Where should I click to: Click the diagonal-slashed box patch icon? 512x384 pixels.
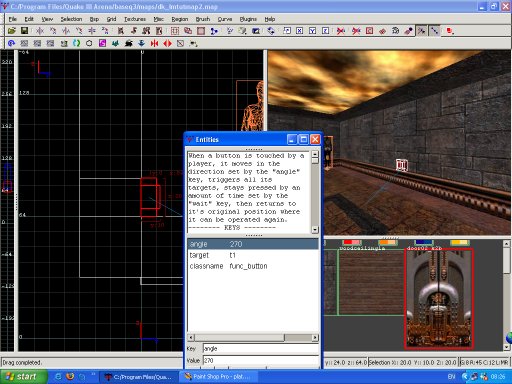(180, 43)
